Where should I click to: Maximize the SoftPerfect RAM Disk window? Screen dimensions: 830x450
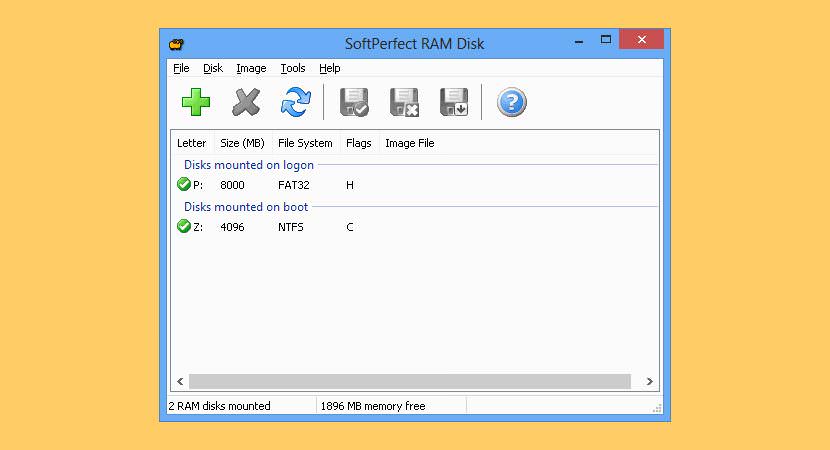click(606, 39)
